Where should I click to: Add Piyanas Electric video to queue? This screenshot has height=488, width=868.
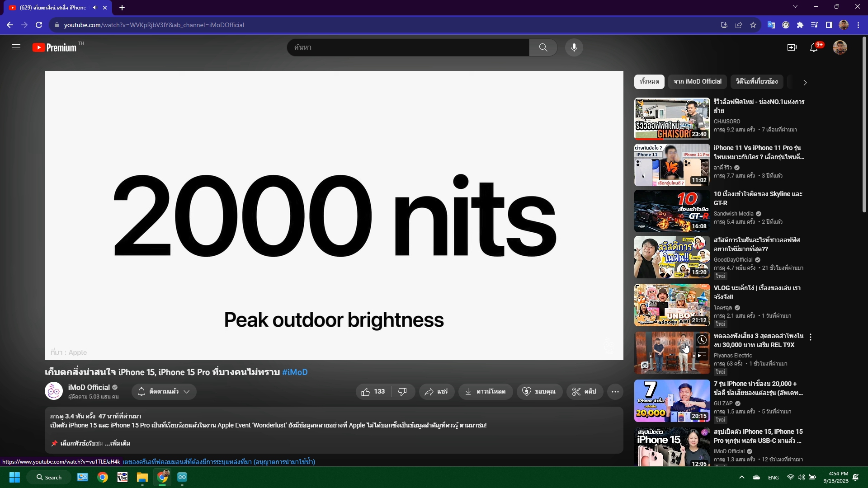(x=702, y=355)
